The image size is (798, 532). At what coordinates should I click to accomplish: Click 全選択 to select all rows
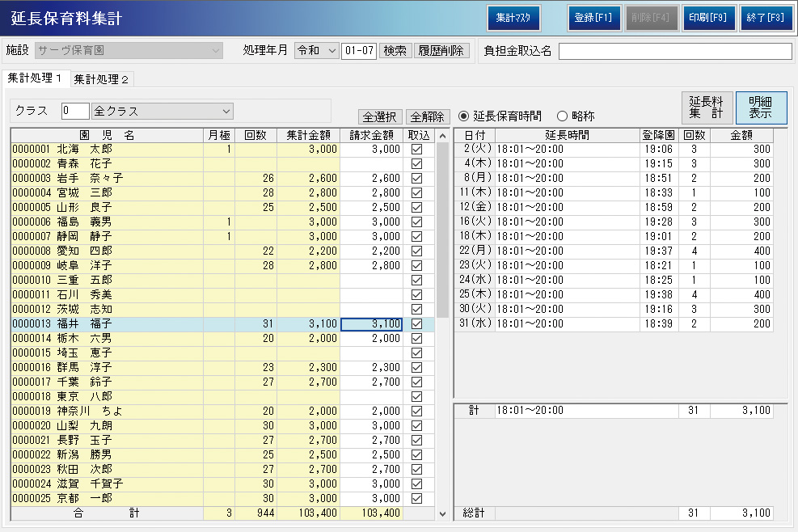coord(380,116)
